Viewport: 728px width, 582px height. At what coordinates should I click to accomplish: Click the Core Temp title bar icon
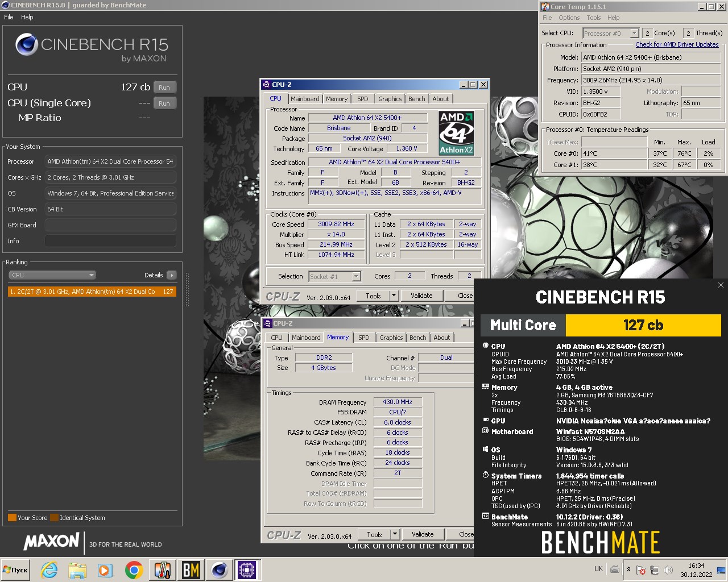pos(545,7)
